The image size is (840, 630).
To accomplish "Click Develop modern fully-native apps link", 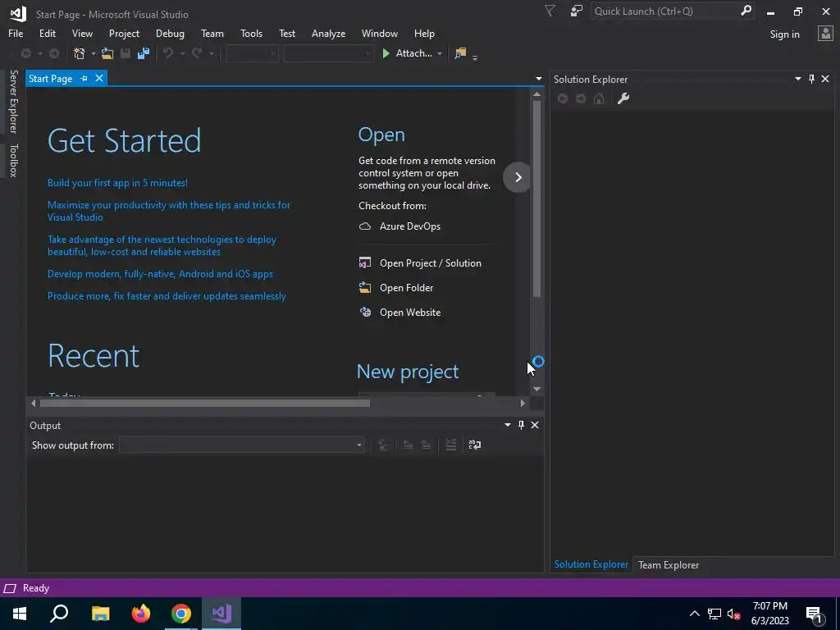I will coord(160,274).
